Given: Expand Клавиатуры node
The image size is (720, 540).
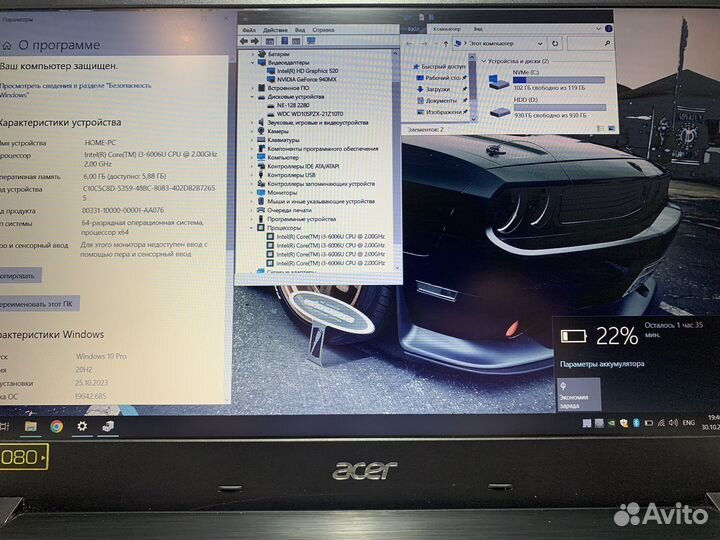Looking at the screenshot, I should (x=252, y=140).
